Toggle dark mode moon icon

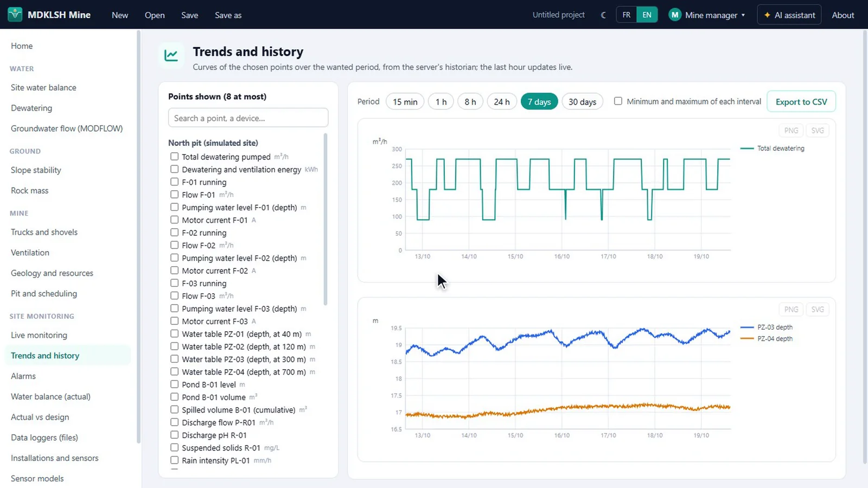click(x=603, y=15)
